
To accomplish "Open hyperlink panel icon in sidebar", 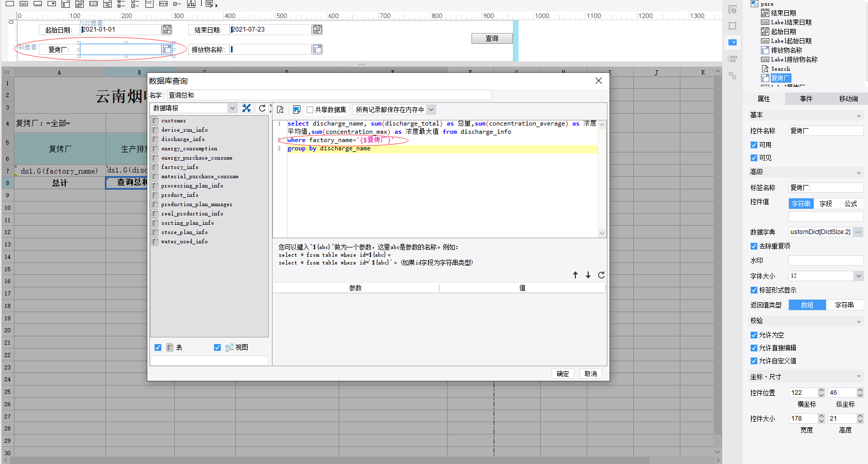I will pos(733,75).
